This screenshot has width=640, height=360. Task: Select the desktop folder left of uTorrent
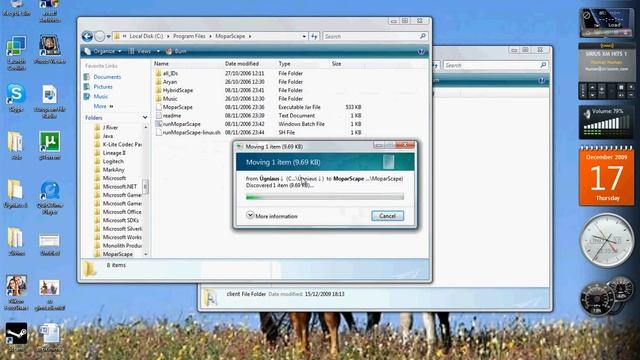point(16,145)
